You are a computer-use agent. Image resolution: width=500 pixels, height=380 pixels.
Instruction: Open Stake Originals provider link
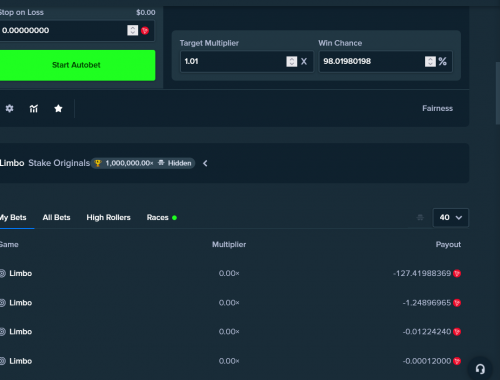tap(59, 163)
